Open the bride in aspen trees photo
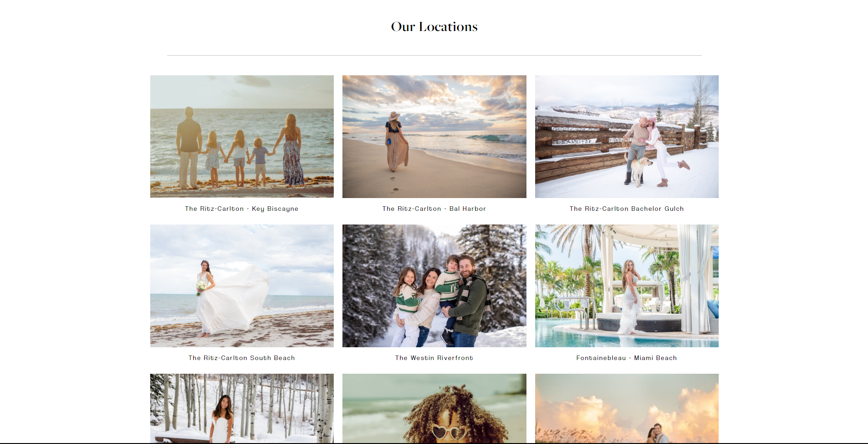Image resolution: width=868 pixels, height=444 pixels. [242, 408]
